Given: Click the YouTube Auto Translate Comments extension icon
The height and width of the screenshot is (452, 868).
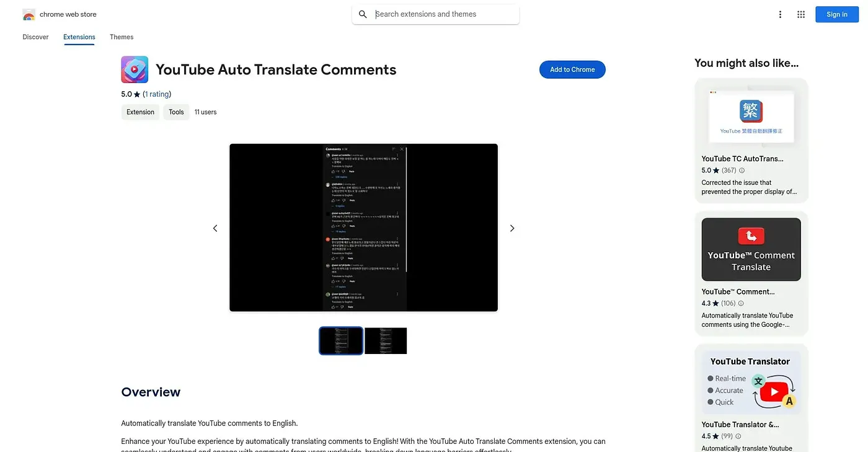Looking at the screenshot, I should [135, 69].
